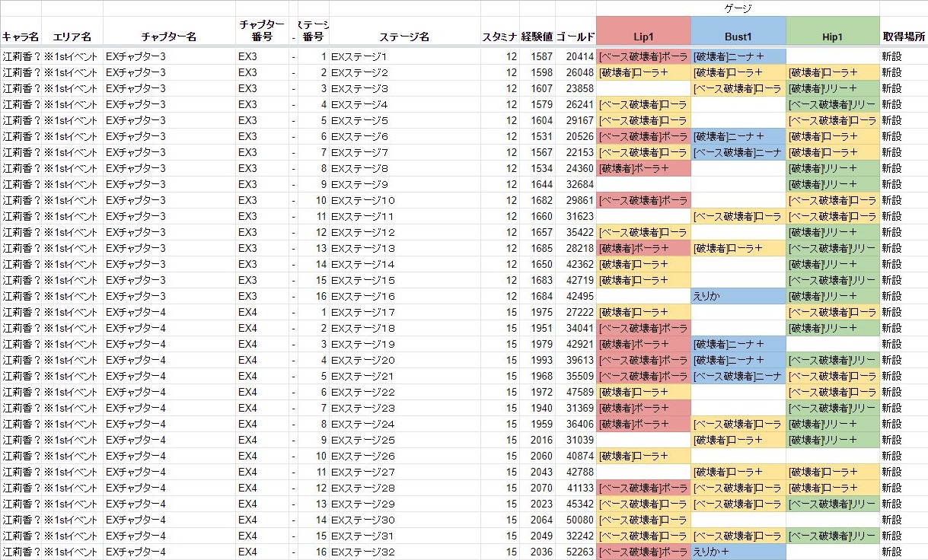Click the ゲージ merged header cell

737,8
